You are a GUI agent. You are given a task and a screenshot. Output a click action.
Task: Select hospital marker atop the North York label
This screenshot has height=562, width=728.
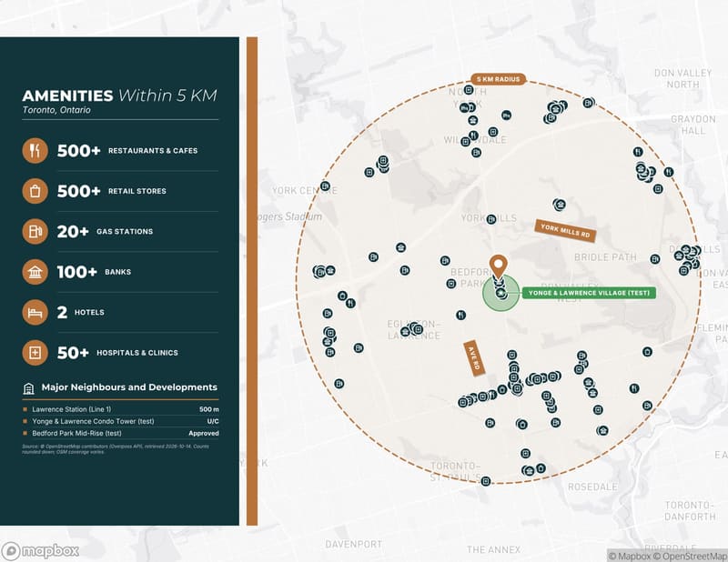(x=469, y=90)
